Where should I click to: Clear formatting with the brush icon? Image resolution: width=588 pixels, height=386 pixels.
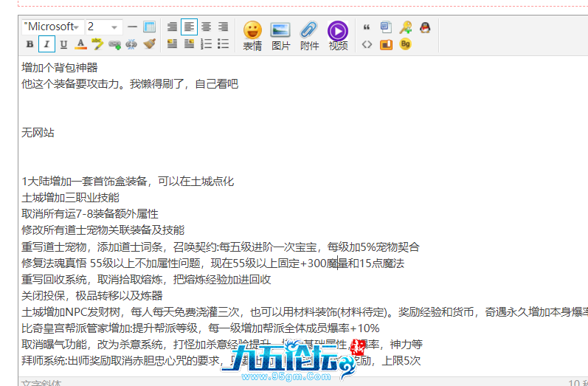coord(149,44)
